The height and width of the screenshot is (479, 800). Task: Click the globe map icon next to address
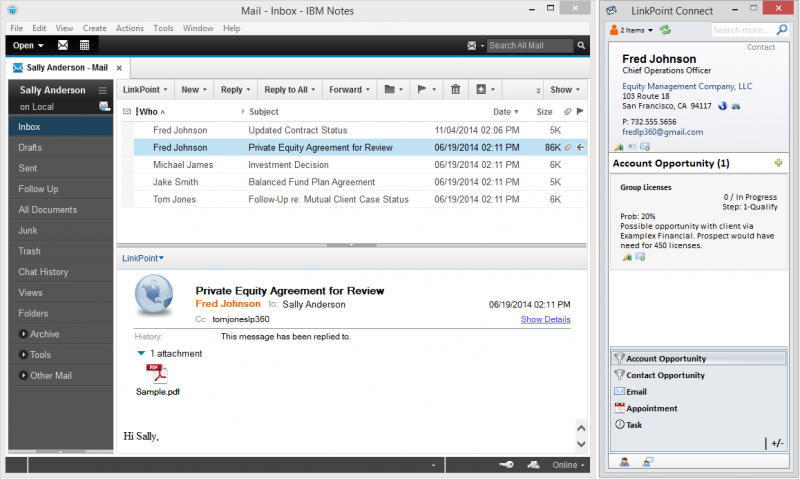(x=722, y=106)
